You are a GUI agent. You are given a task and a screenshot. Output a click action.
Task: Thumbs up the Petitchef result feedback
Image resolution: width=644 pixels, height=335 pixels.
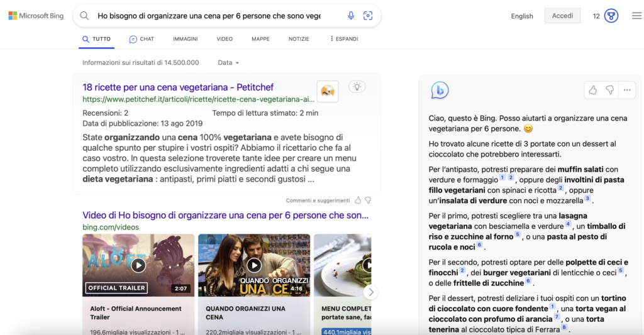pyautogui.click(x=358, y=200)
